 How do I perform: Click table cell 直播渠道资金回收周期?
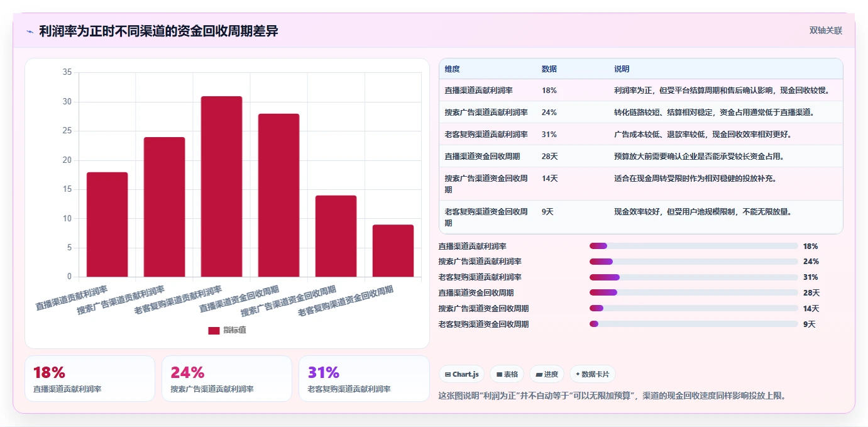coord(482,157)
